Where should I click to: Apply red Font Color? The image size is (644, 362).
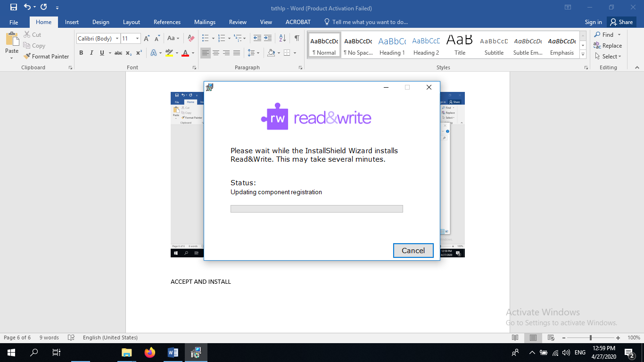tap(185, 53)
